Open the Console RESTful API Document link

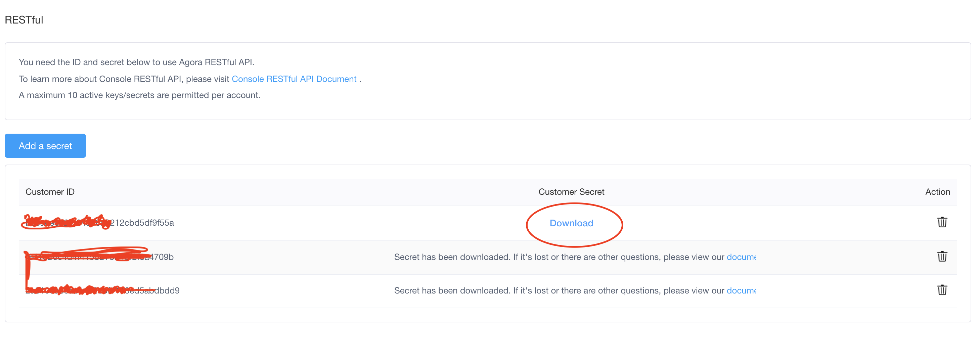click(x=294, y=79)
